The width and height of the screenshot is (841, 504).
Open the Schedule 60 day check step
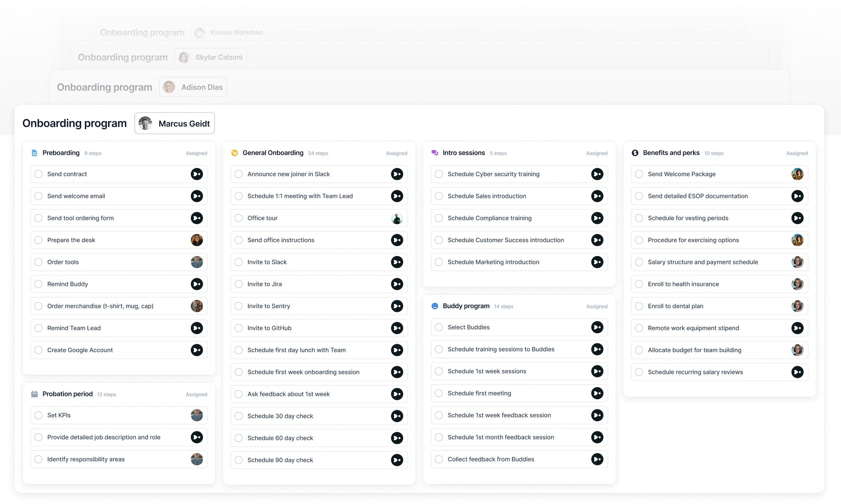280,438
